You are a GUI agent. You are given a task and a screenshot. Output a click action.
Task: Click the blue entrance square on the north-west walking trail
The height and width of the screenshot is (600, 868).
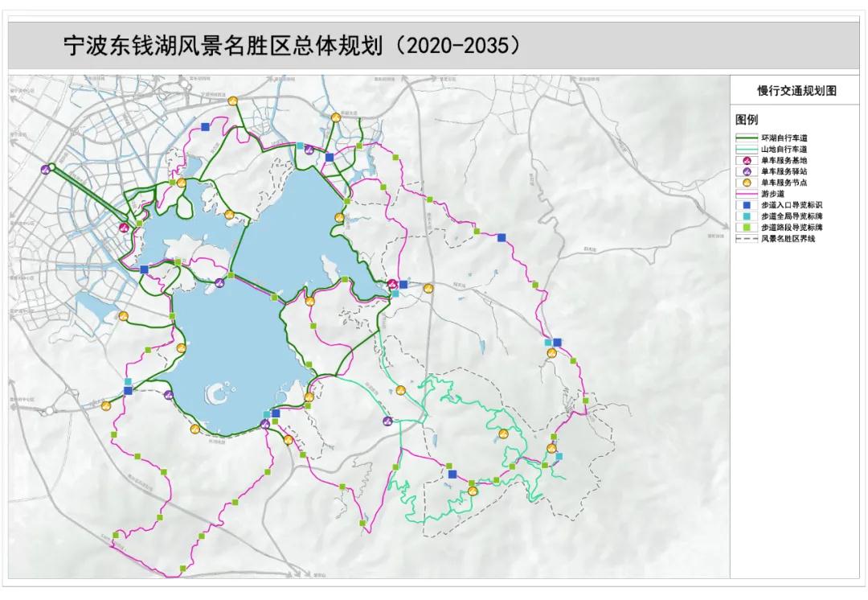(206, 127)
